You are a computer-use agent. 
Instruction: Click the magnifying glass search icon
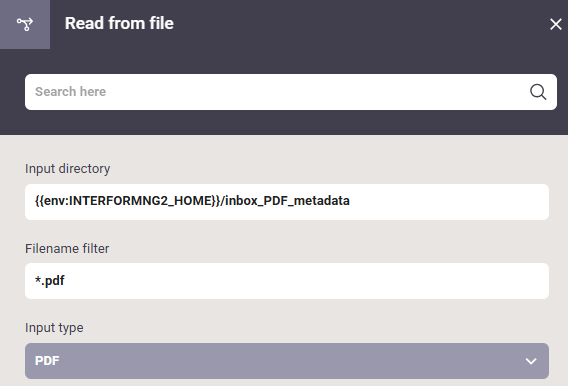[x=538, y=92]
